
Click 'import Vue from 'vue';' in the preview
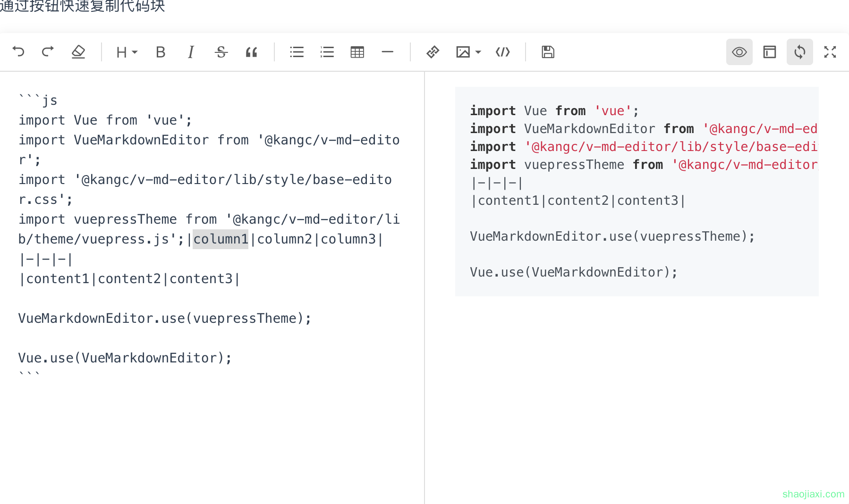(x=554, y=111)
